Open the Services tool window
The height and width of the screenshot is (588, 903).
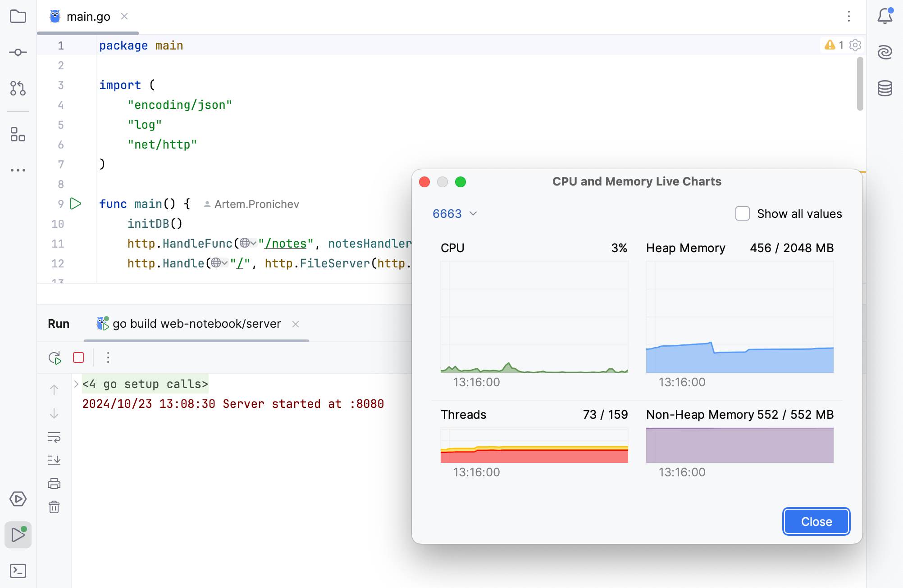pos(18,499)
